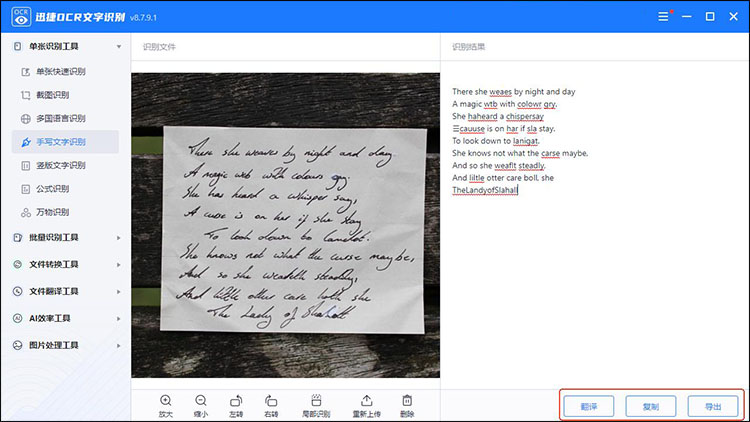Click the 万物识别 icon
This screenshot has width=750, height=422.
coord(26,212)
